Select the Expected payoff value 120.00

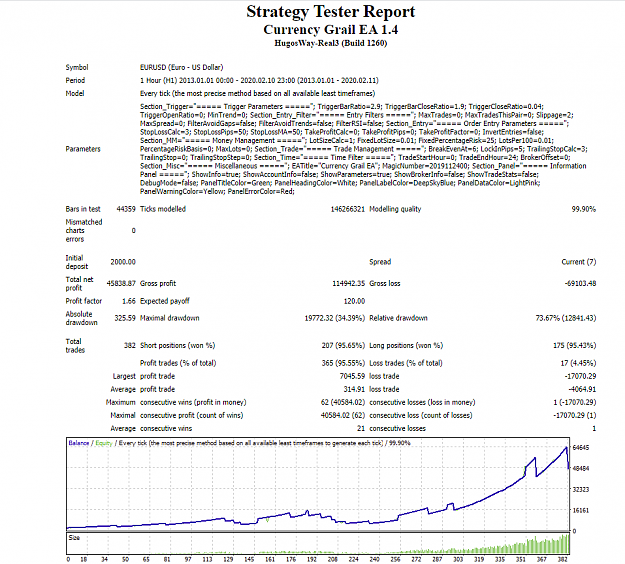click(354, 301)
